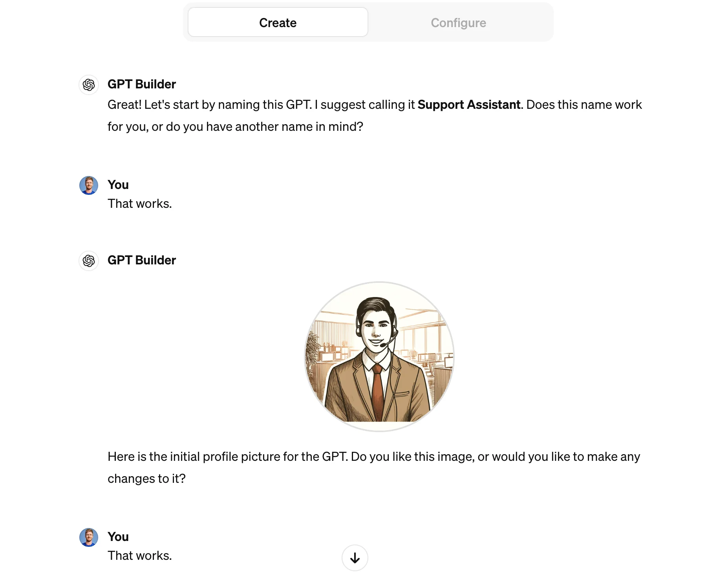Click the second GPT Builder sender name

click(142, 260)
